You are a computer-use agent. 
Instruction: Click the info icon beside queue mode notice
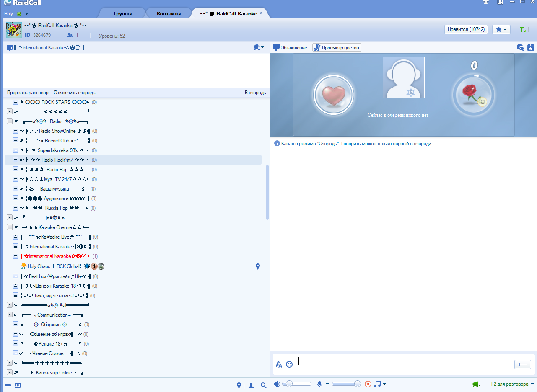pos(277,143)
